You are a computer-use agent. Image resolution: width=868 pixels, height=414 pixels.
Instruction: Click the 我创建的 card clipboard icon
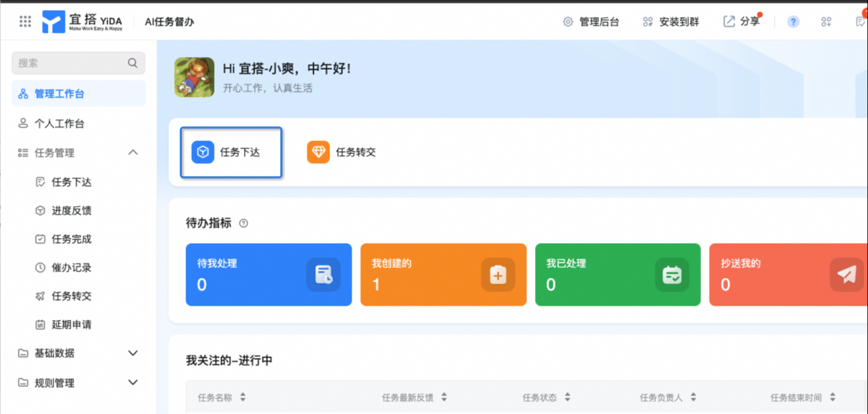point(498,274)
